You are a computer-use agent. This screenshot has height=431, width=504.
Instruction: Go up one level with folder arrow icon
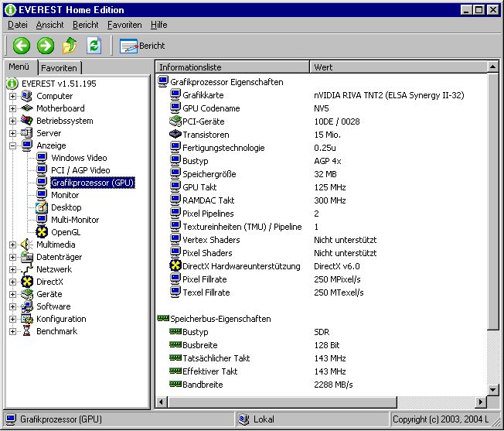point(70,46)
